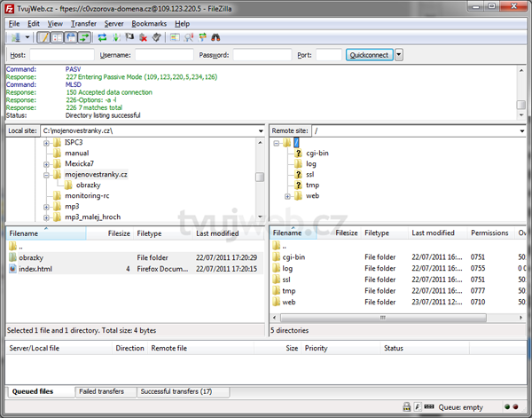The image size is (532, 418).
Task: Open directory listing filters magnifier icon
Action: pyautogui.click(x=189, y=37)
